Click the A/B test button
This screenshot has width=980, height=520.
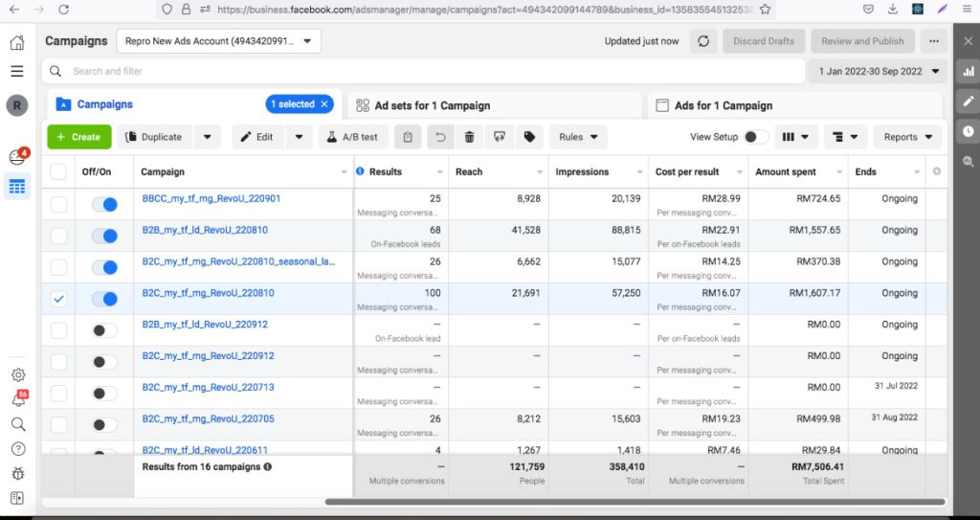(x=353, y=137)
